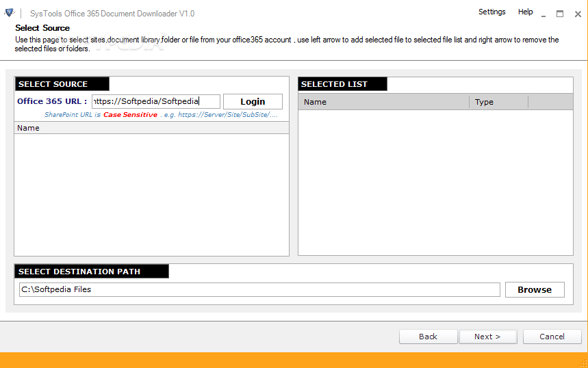588x368 pixels.
Task: Browse for a destination folder
Action: pos(535,289)
